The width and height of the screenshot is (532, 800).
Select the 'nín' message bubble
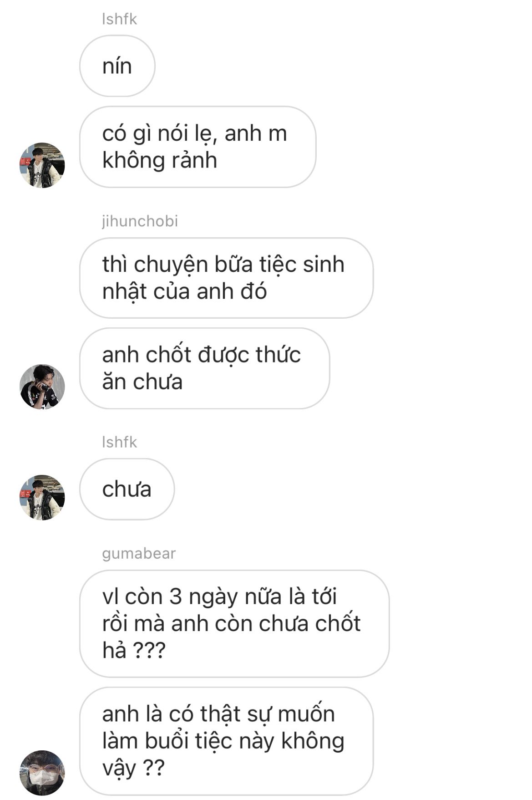pyautogui.click(x=117, y=66)
